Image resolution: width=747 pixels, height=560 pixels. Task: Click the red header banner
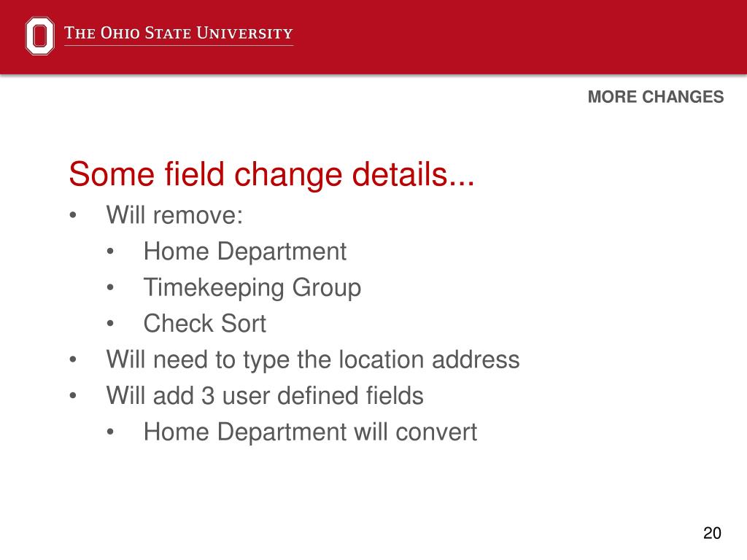pyautogui.click(x=373, y=37)
